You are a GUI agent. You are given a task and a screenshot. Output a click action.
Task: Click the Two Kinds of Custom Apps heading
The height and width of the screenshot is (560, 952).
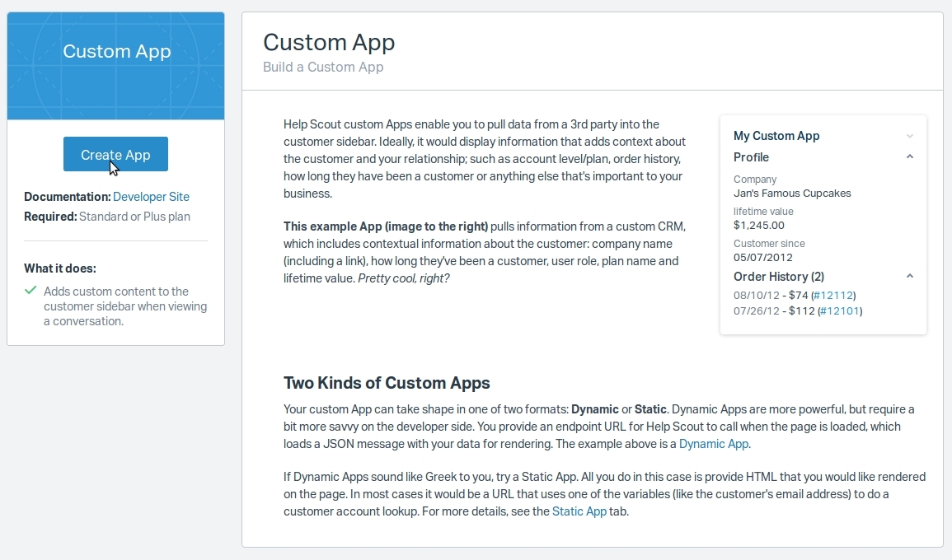387,383
